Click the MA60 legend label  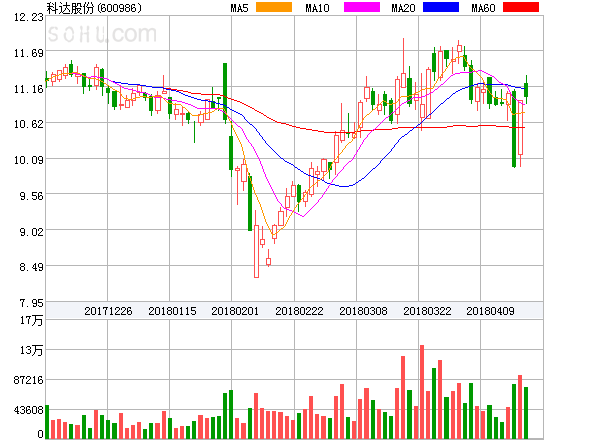[x=483, y=8]
